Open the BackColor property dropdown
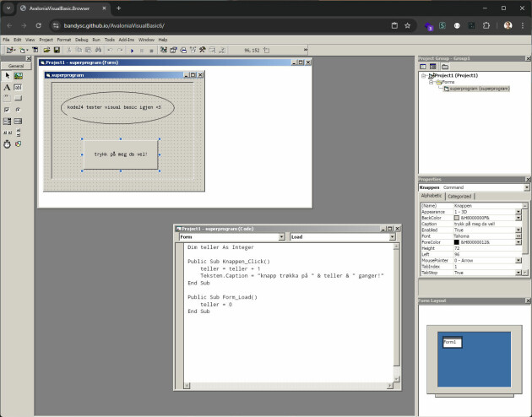Image resolution: width=532 pixels, height=417 pixels. (518, 218)
